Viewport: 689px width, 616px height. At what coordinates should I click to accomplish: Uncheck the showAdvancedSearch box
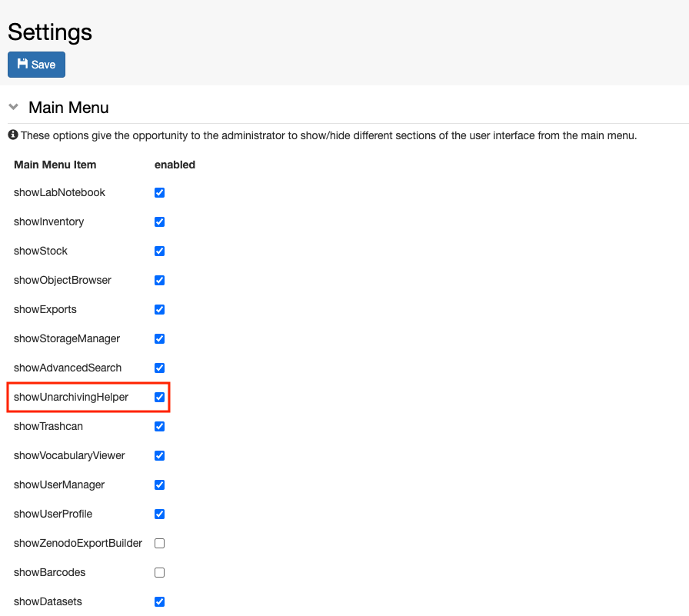[x=159, y=368]
